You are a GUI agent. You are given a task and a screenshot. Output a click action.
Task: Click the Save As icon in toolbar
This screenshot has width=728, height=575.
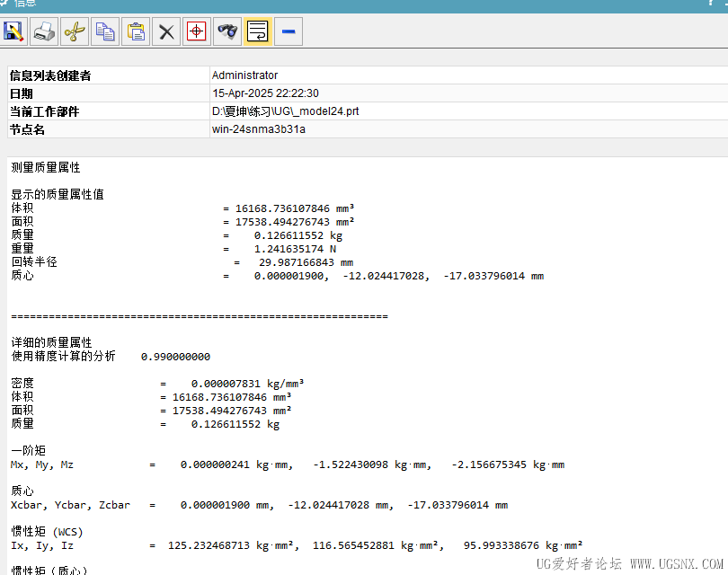point(13,31)
